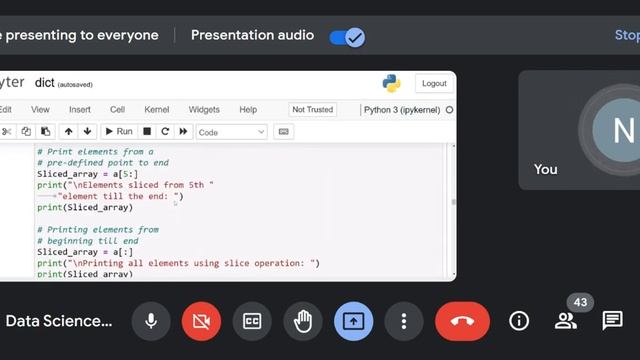The image size is (640, 360).
Task: Click the Logout button
Action: [434, 83]
